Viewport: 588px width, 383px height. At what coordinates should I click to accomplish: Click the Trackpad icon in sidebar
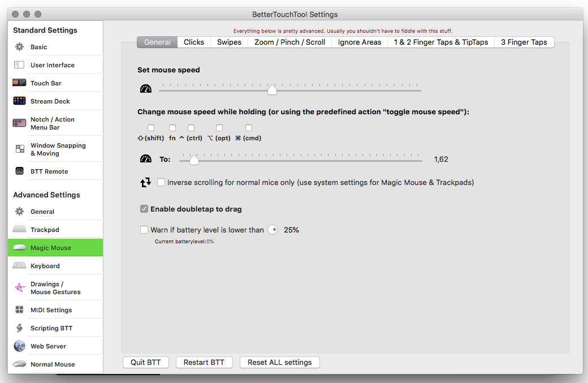pos(19,229)
